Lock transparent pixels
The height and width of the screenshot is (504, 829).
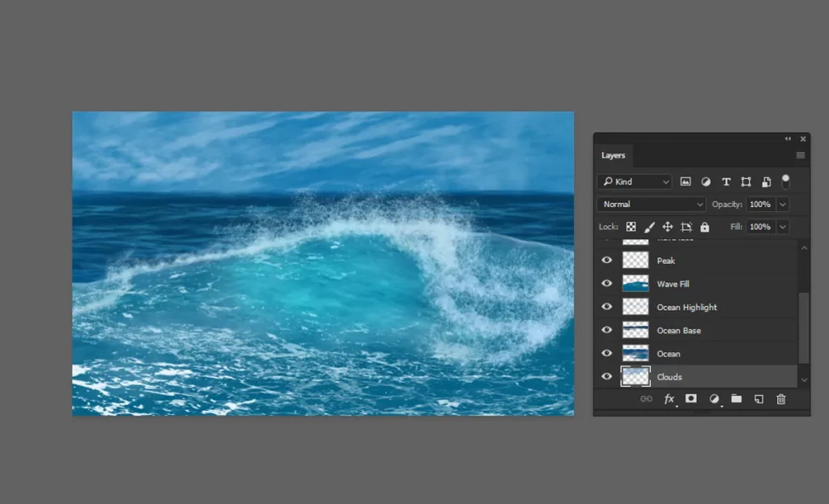pyautogui.click(x=631, y=227)
